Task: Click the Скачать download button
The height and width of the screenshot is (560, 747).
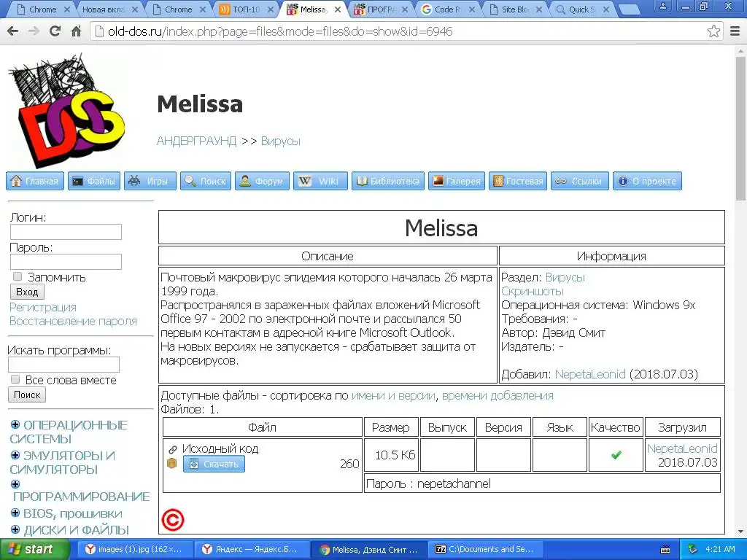Action: 214,464
